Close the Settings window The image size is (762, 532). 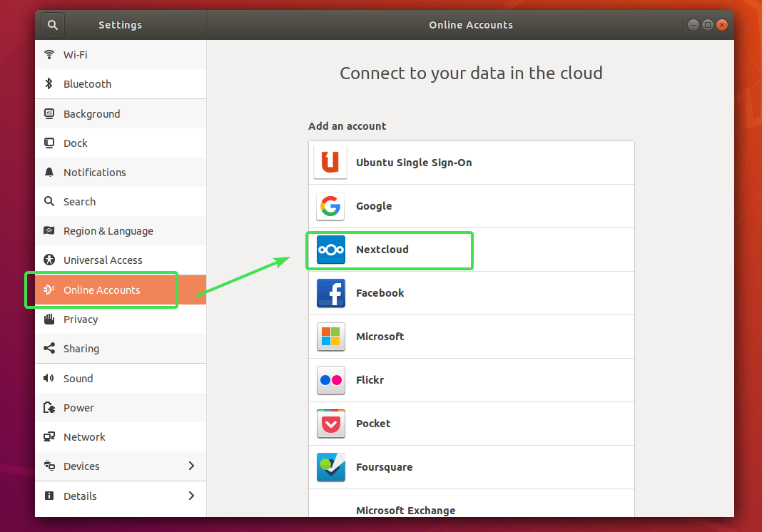pos(722,25)
